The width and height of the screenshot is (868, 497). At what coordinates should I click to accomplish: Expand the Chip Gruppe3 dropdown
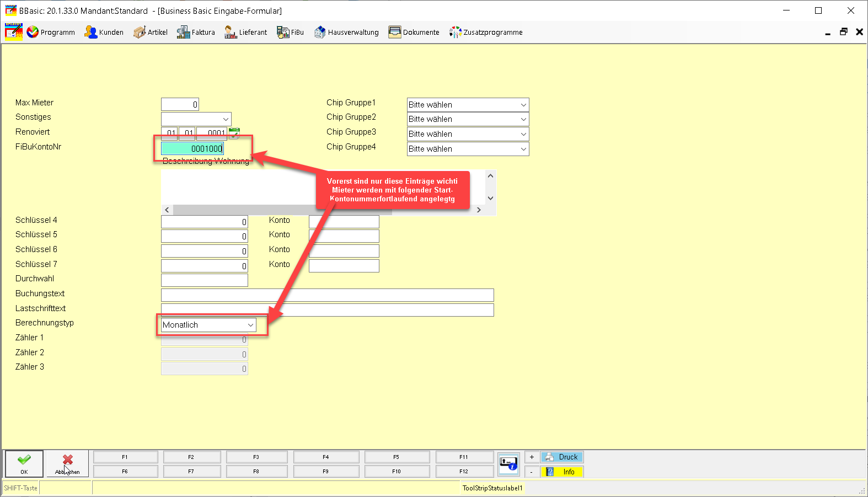(x=523, y=134)
